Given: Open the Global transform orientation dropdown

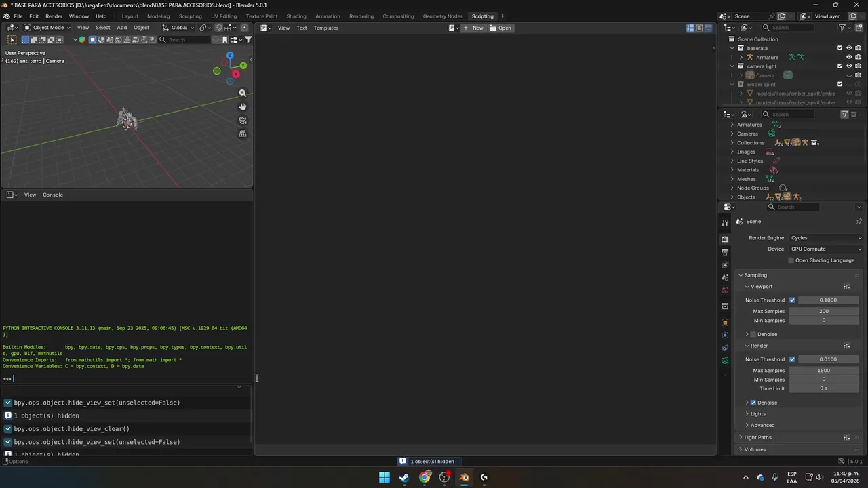Looking at the screenshot, I should 178,28.
